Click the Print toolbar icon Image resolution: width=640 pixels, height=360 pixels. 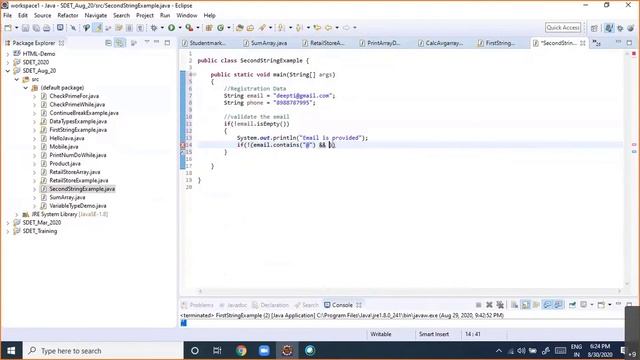click(x=47, y=28)
